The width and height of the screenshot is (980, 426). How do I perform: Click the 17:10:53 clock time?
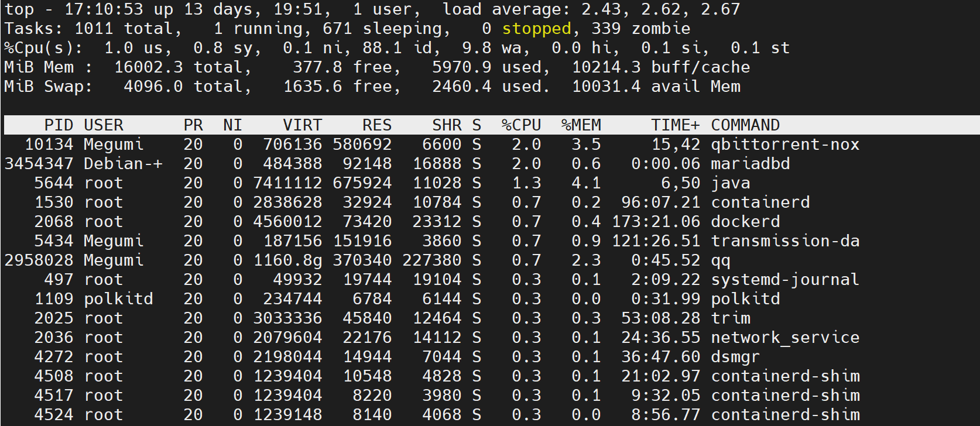pyautogui.click(x=104, y=9)
